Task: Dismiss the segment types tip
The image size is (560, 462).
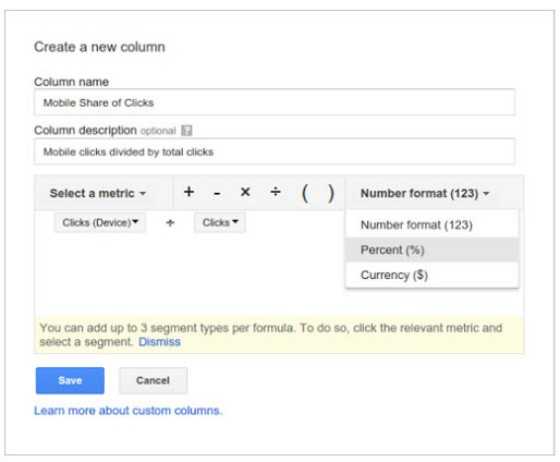Action: pyautogui.click(x=159, y=342)
